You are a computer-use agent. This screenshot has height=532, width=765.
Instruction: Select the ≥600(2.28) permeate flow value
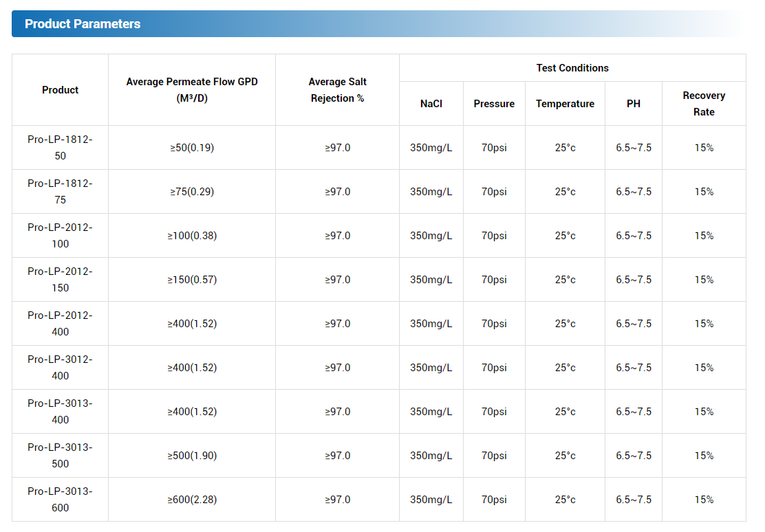(192, 499)
